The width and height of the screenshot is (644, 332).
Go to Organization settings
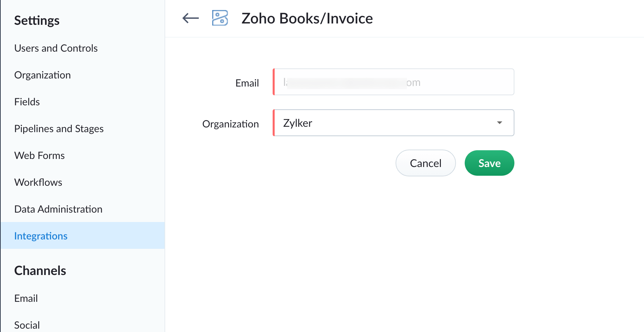[42, 75]
